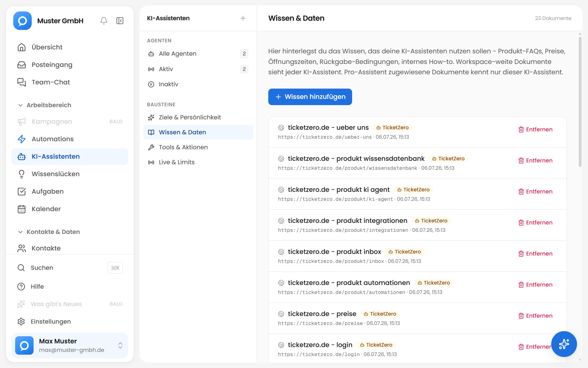The width and height of the screenshot is (588, 368).
Task: Click the TicketZero tag on preise document
Action: [x=380, y=314]
